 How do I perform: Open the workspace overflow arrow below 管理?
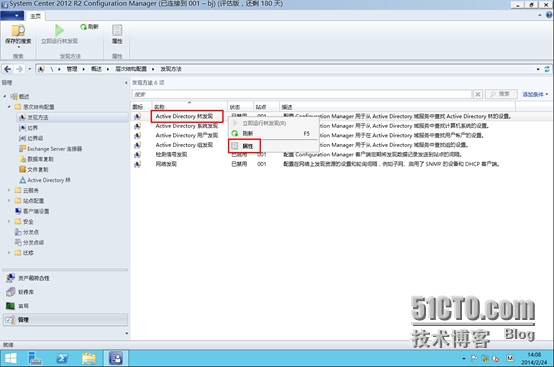tap(126, 333)
